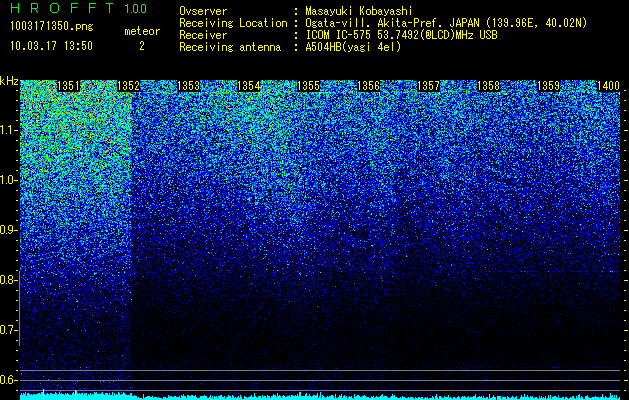The width and height of the screenshot is (629, 400).
Task: Click the 1358 time marker
Action: pyautogui.click(x=488, y=86)
